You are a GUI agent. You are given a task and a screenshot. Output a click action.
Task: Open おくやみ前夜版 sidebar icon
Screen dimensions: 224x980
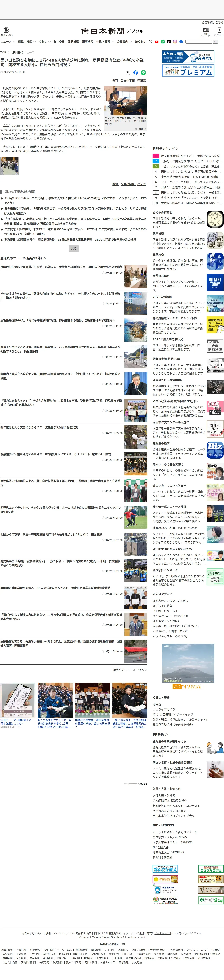click(215, 219)
